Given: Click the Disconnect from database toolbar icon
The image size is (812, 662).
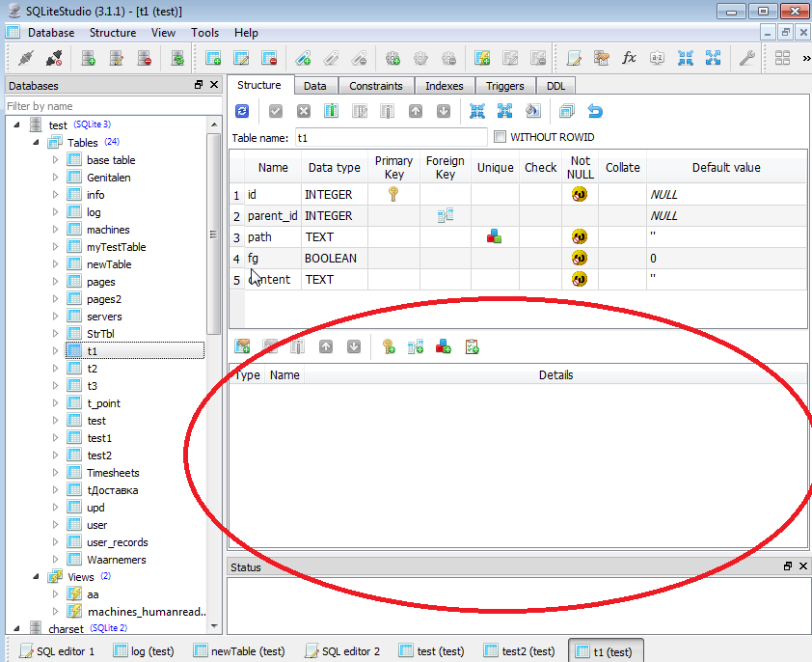Looking at the screenshot, I should coord(54,58).
